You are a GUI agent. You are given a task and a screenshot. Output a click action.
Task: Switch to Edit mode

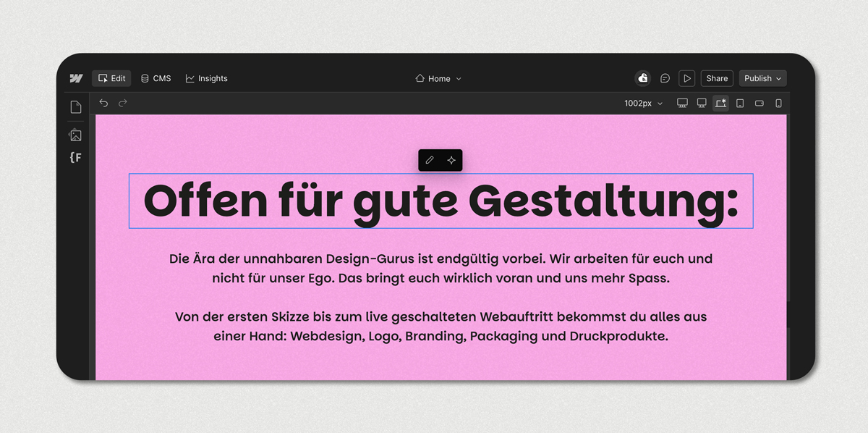[111, 78]
